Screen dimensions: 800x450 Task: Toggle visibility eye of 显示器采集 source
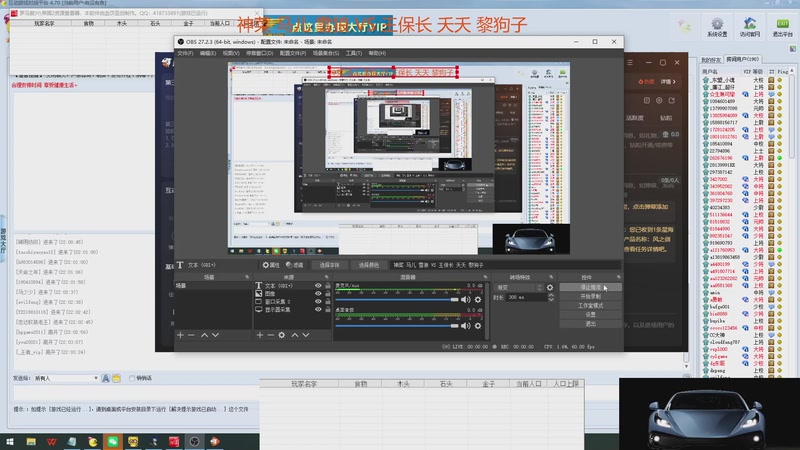click(318, 310)
